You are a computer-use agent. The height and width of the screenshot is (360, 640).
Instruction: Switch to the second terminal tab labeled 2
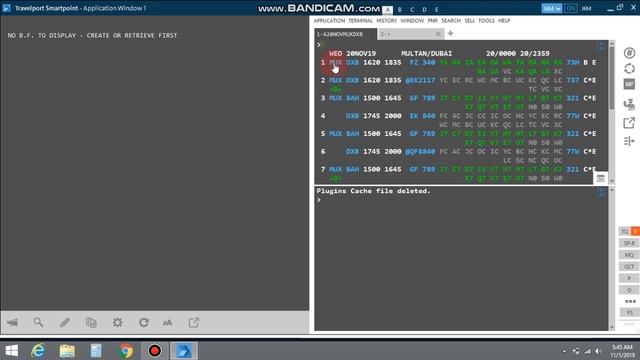click(x=410, y=34)
